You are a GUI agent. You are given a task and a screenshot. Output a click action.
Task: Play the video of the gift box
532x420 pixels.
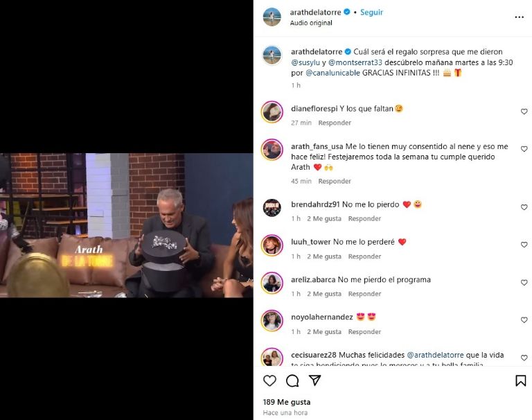pos(126,225)
